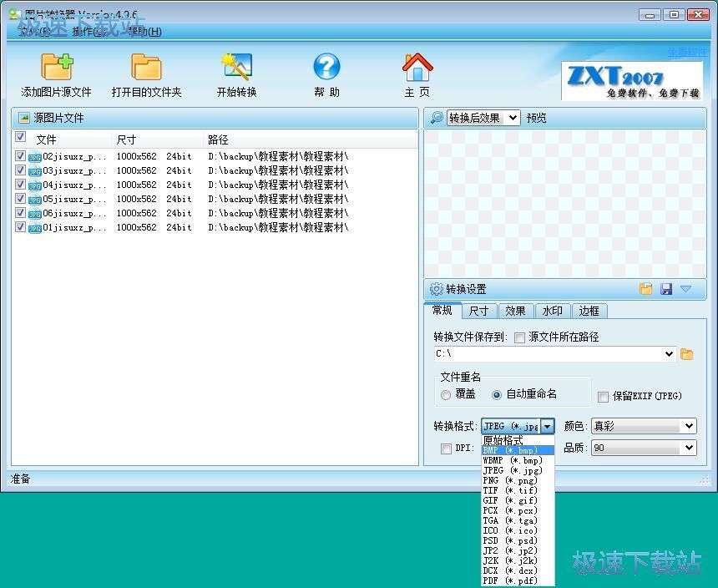Screen dimensions: 718x588
Task: Save settings with the disk icon
Action: 666,288
